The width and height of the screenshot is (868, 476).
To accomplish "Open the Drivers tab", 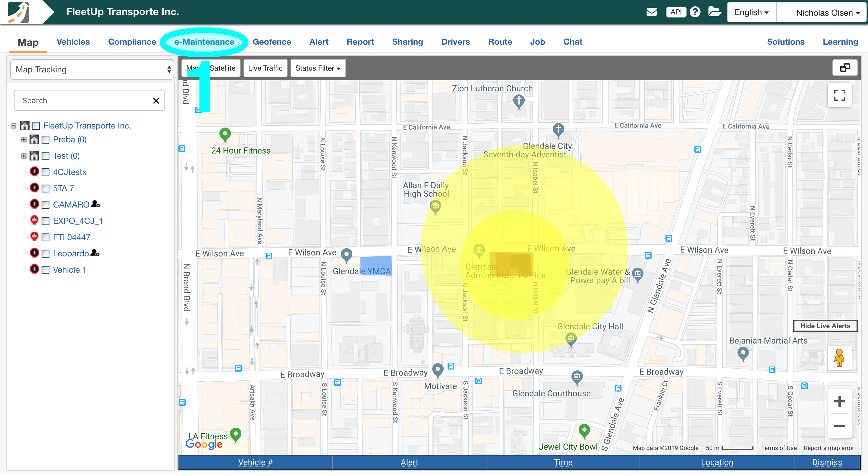I will pos(455,42).
